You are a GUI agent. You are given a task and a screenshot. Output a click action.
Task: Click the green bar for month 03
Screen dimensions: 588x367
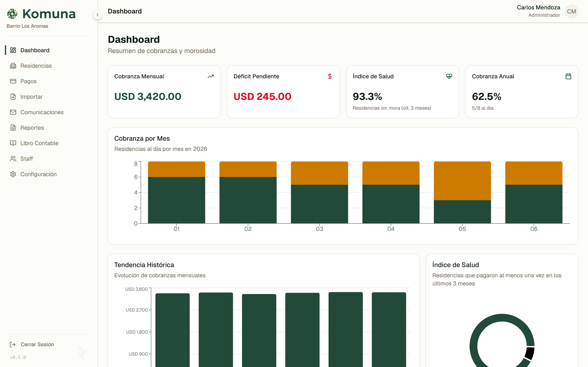coord(319,204)
